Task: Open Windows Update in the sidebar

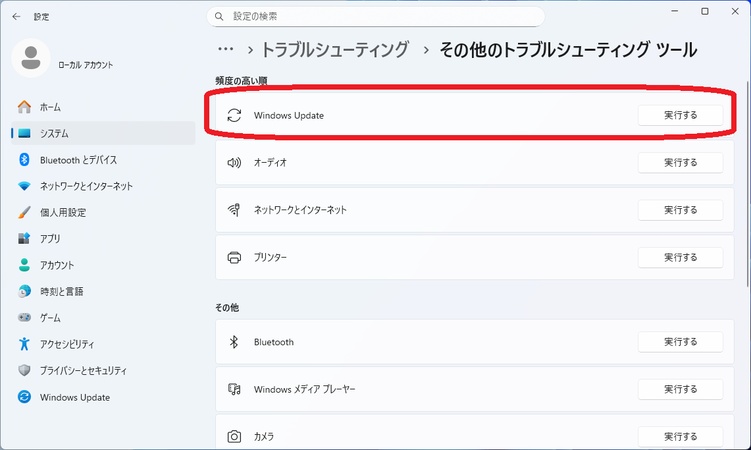Action: tap(103, 397)
